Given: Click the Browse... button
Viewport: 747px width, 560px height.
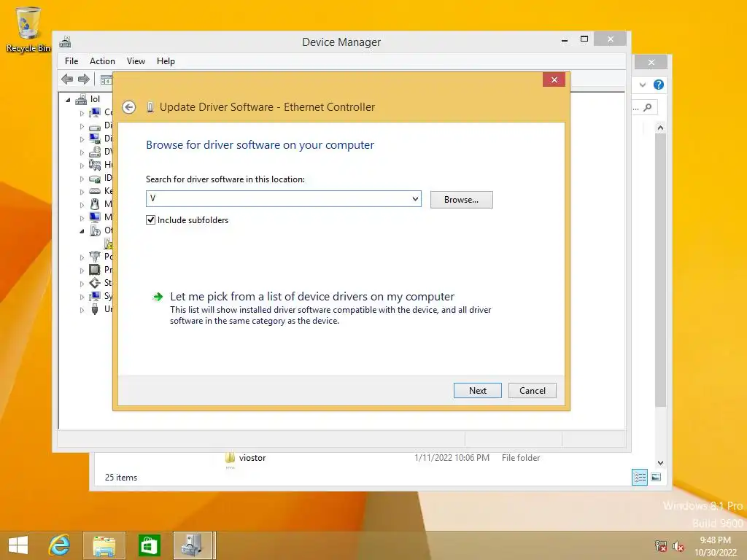Looking at the screenshot, I should [461, 200].
